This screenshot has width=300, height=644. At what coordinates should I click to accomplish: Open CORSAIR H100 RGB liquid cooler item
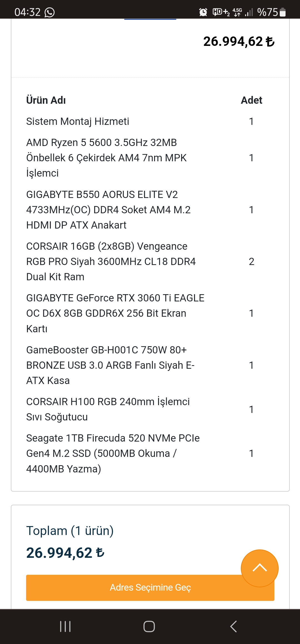(108, 409)
